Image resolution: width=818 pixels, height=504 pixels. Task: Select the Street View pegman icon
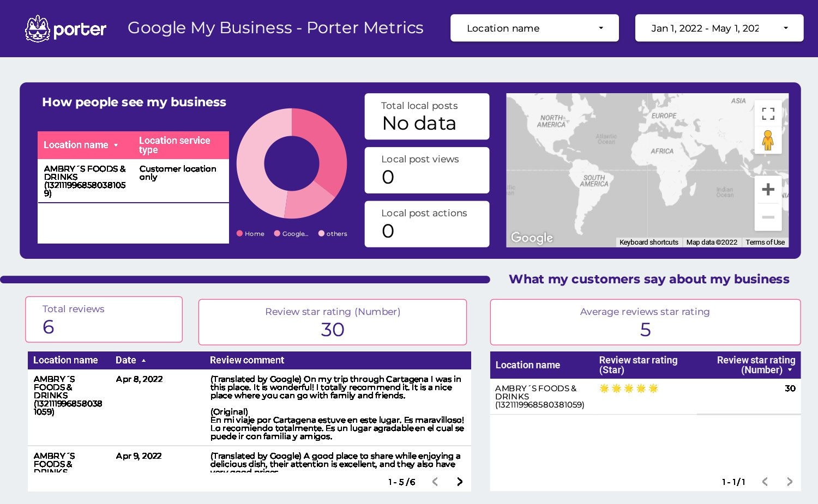click(x=768, y=141)
